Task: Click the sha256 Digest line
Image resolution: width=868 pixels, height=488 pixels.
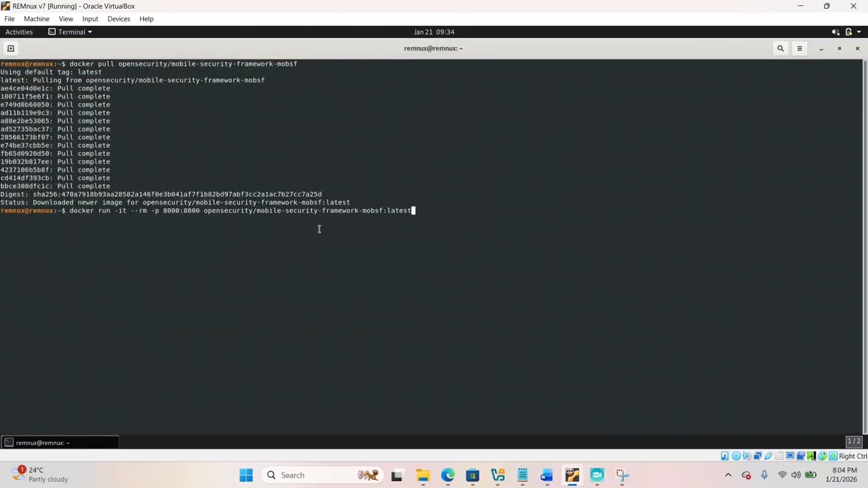Action: [x=161, y=195]
